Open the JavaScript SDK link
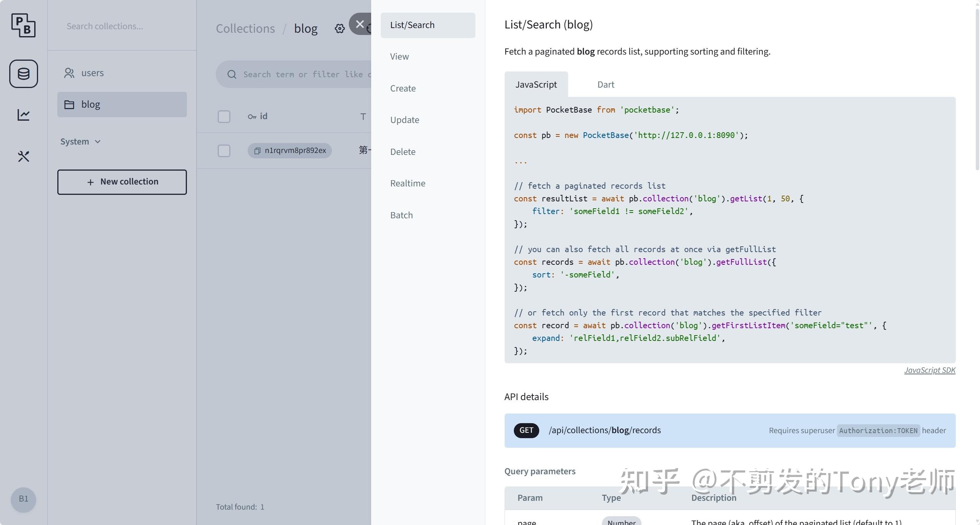980x525 pixels. [930, 370]
